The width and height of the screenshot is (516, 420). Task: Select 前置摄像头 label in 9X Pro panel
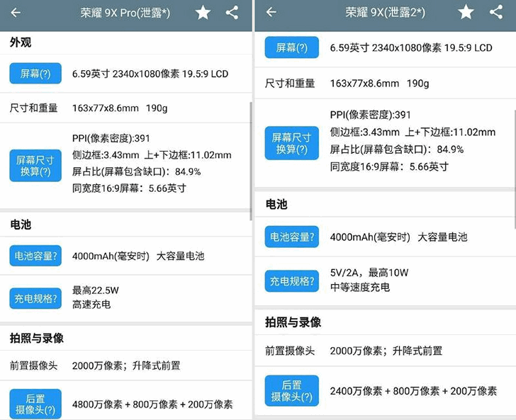(33, 365)
